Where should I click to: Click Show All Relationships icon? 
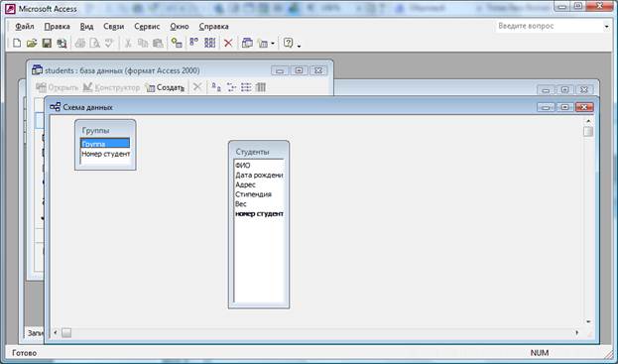[209, 43]
